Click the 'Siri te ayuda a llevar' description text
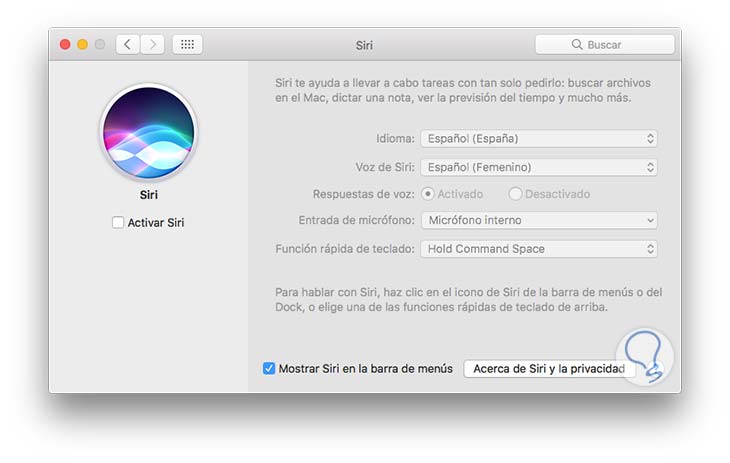Viewport: 730px width, 463px height. (463, 90)
